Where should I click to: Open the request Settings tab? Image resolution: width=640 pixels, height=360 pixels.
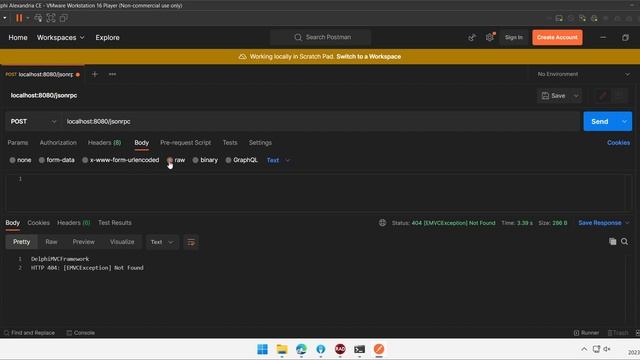tap(260, 142)
